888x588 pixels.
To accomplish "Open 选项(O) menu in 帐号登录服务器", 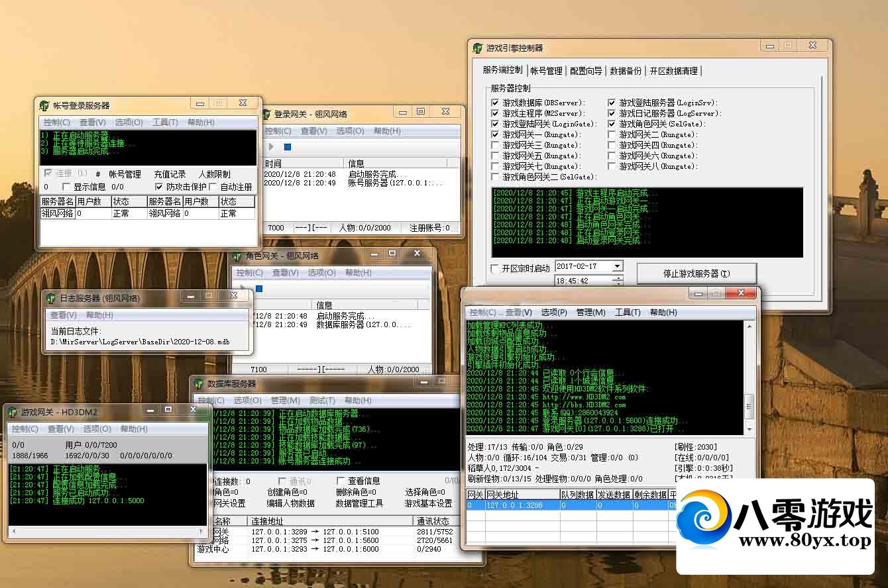I will (129, 122).
